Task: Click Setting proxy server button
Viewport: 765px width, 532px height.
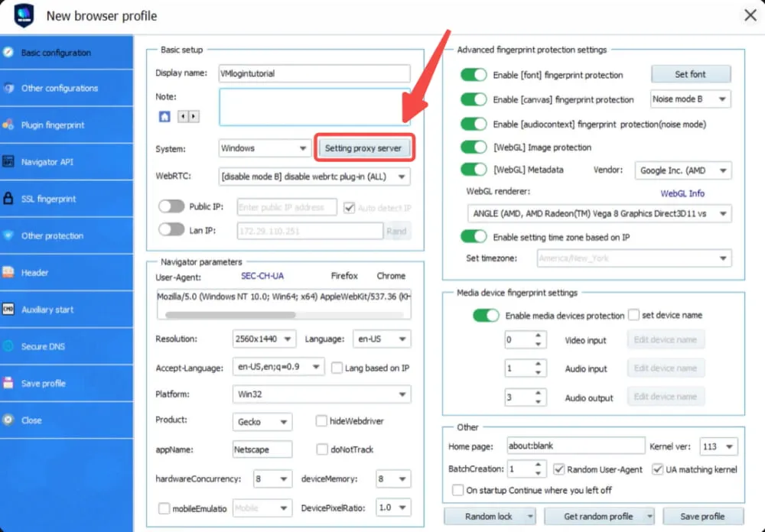Action: click(363, 148)
